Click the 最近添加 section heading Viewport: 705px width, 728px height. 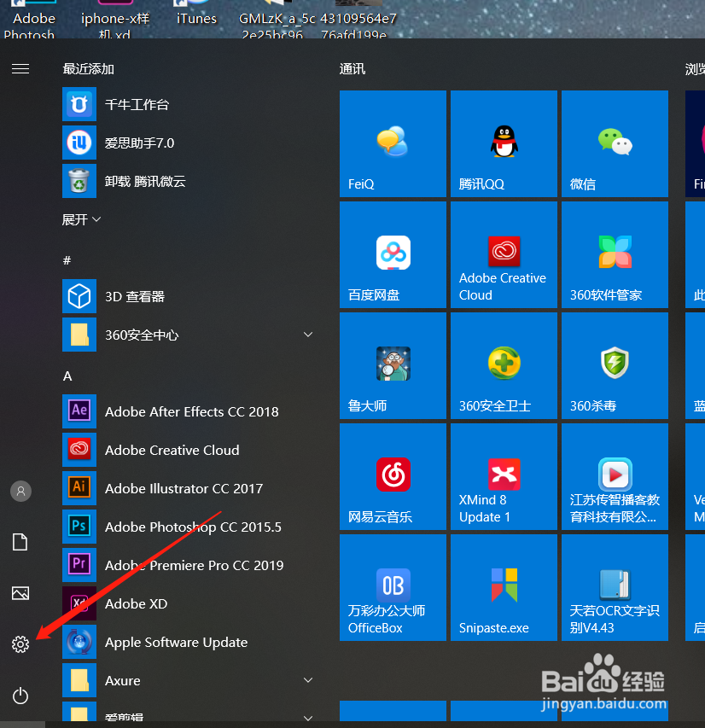click(88, 69)
